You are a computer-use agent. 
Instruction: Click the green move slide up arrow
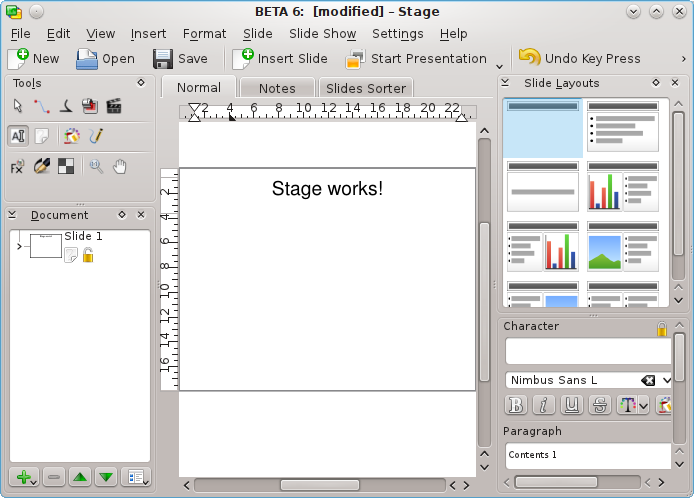[x=80, y=477]
